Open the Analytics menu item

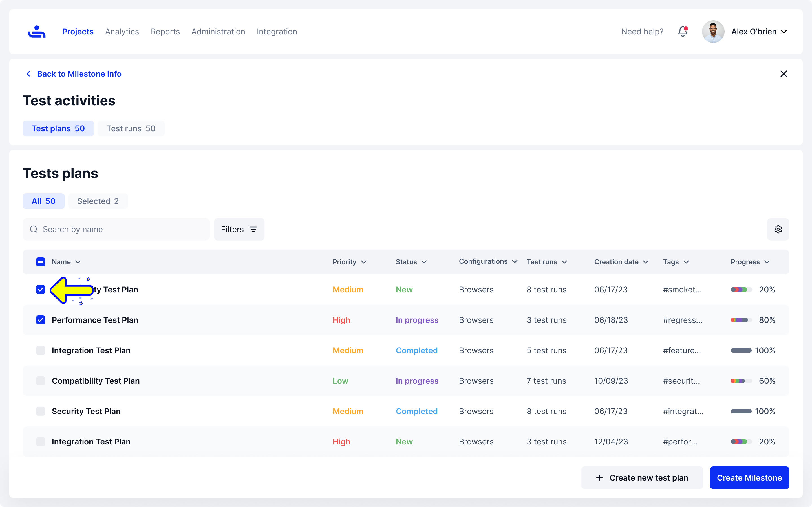122,32
